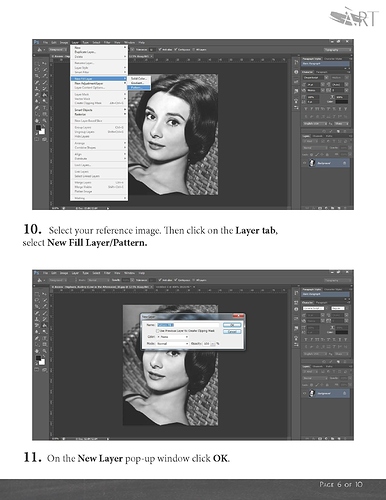Expand the New Adjustment Layer submenu
Screen dimensions: 386x500
tap(99, 83)
